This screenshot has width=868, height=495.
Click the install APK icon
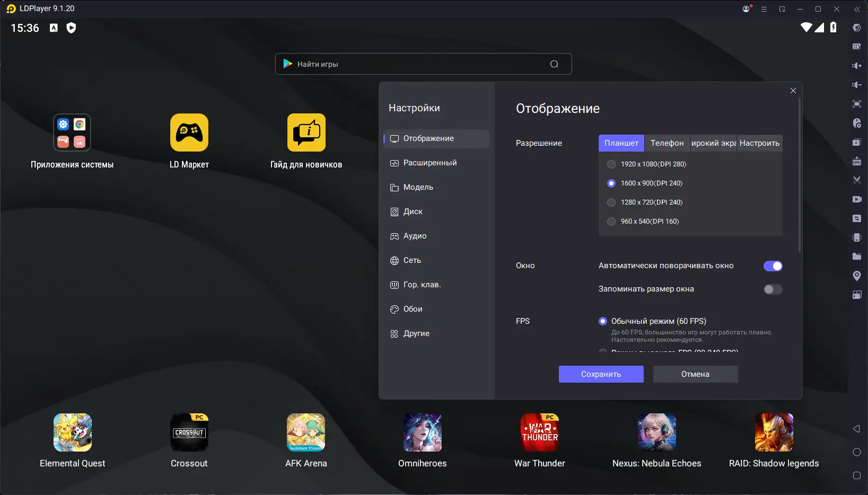pyautogui.click(x=856, y=161)
